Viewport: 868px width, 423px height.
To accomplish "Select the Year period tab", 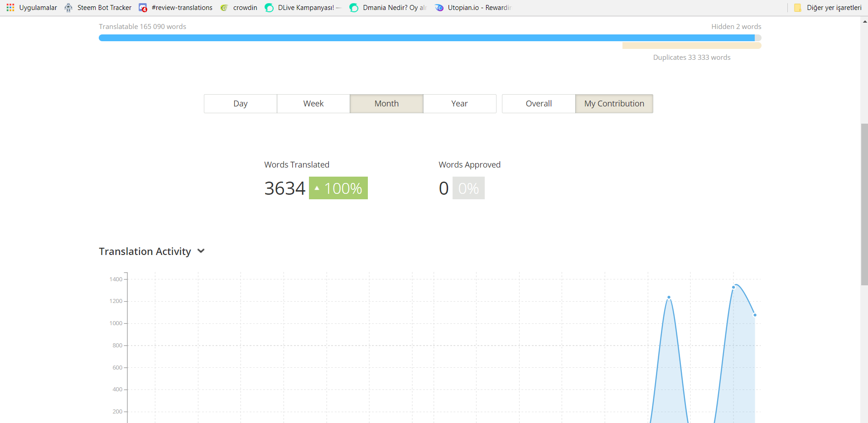I will tap(459, 104).
